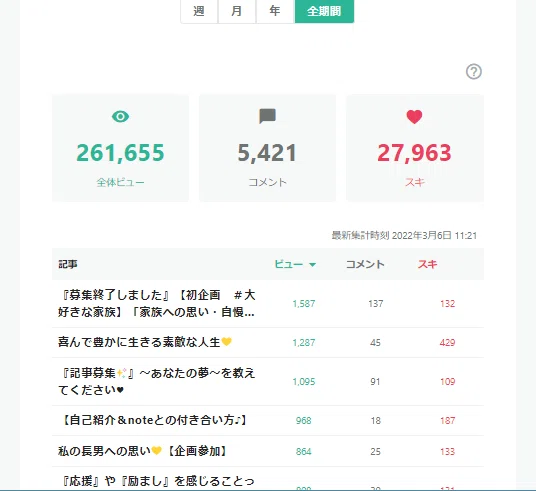This screenshot has height=491, width=536.
Task: Click like count 133
Action: [447, 452]
